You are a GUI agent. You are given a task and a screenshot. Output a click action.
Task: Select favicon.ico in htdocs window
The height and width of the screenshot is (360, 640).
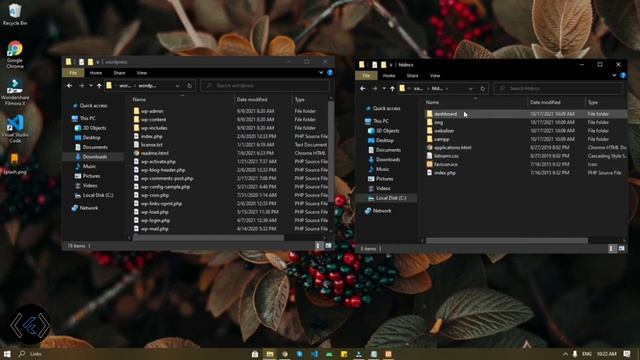[x=445, y=164]
